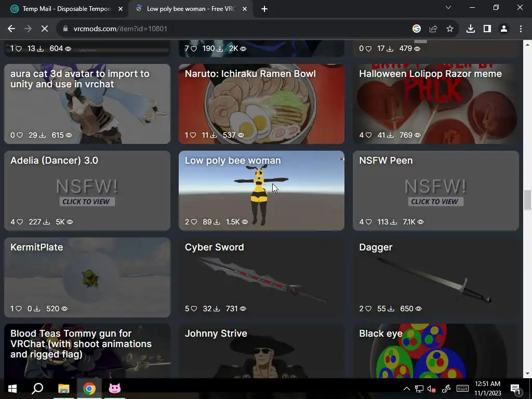Viewport: 532px width, 399px height.
Task: Click views eye icon on KermitPlate card
Action: [x=64, y=309]
